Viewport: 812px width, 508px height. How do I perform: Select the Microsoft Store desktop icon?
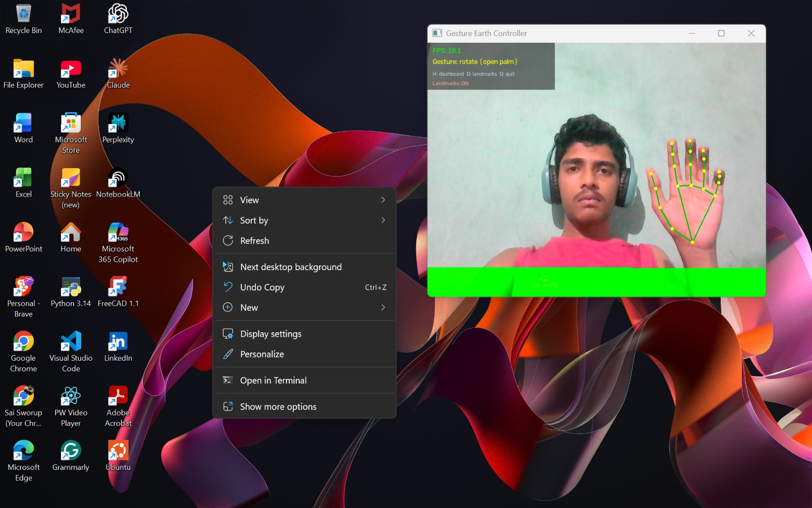tap(71, 134)
